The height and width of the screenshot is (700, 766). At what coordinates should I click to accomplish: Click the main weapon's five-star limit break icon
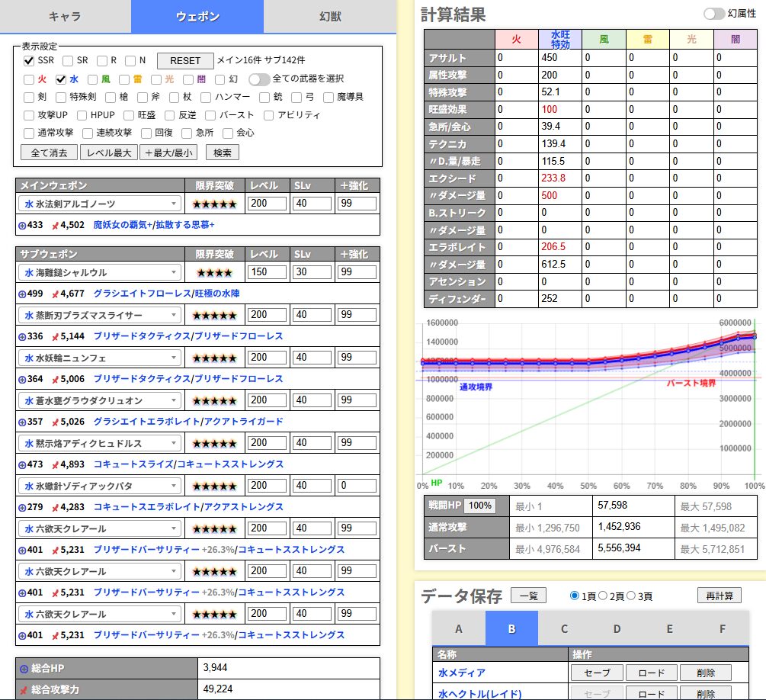pos(214,204)
